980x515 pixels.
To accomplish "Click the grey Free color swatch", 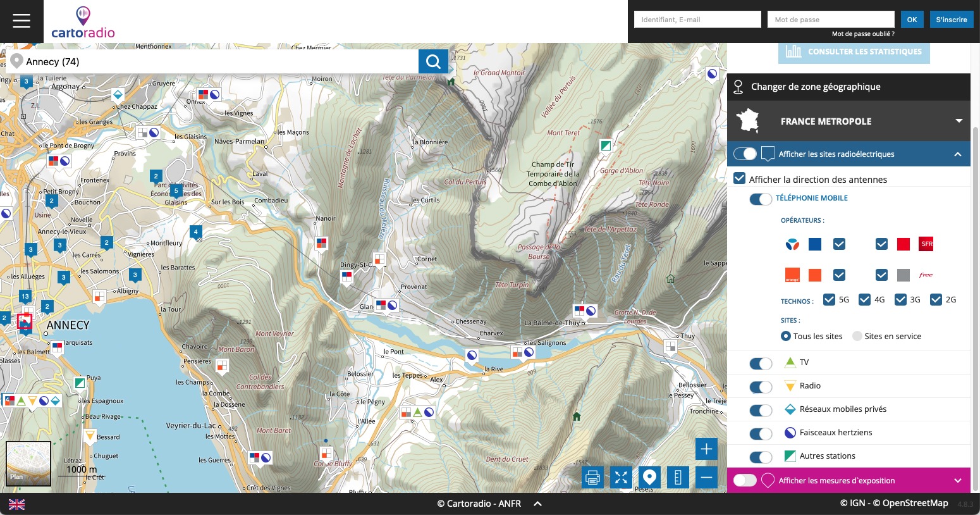I will [x=903, y=275].
